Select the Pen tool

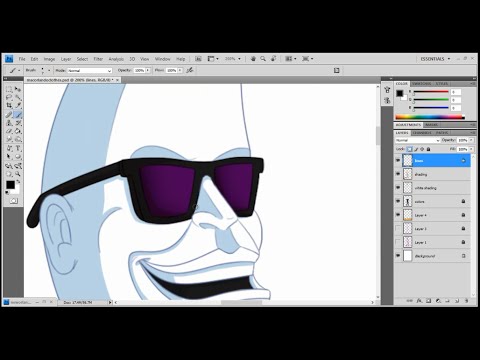tap(9, 148)
